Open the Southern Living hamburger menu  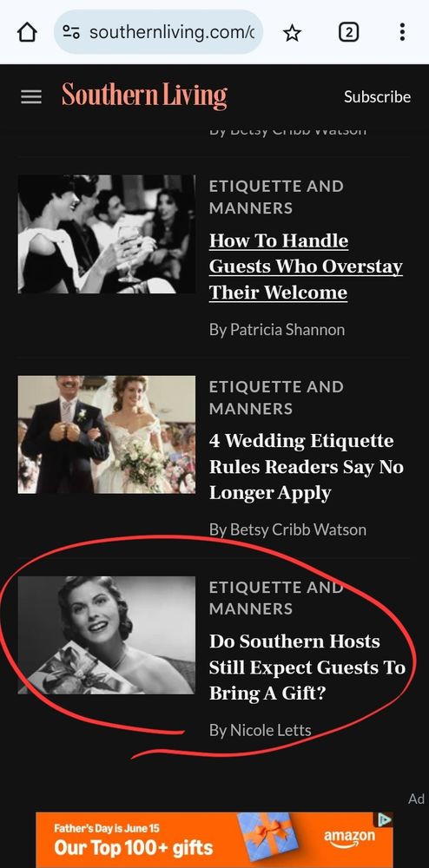click(31, 97)
